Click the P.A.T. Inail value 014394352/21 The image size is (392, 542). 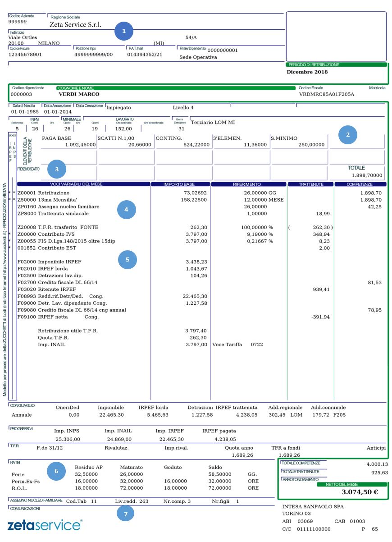point(145,54)
